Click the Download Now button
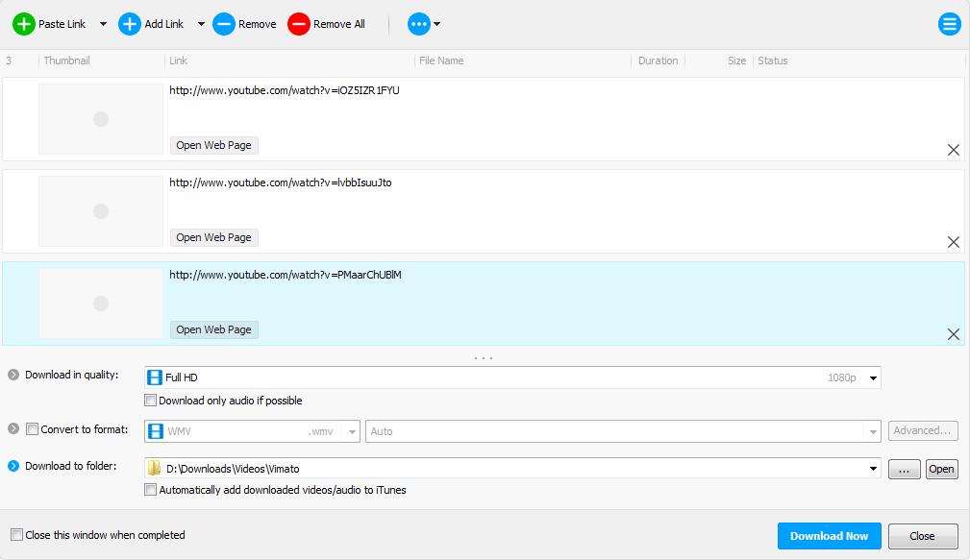Image resolution: width=970 pixels, height=560 pixels. [x=829, y=536]
